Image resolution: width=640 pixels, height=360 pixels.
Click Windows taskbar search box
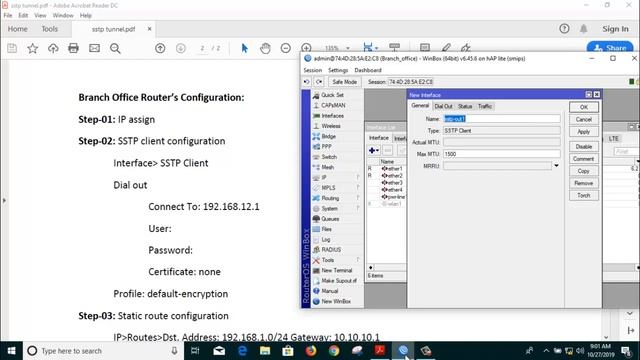[103, 351]
